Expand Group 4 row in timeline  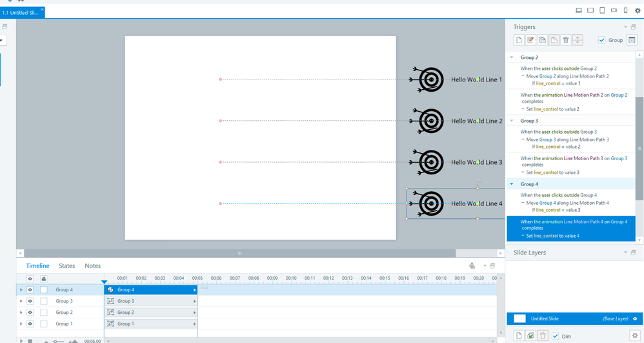21,289
